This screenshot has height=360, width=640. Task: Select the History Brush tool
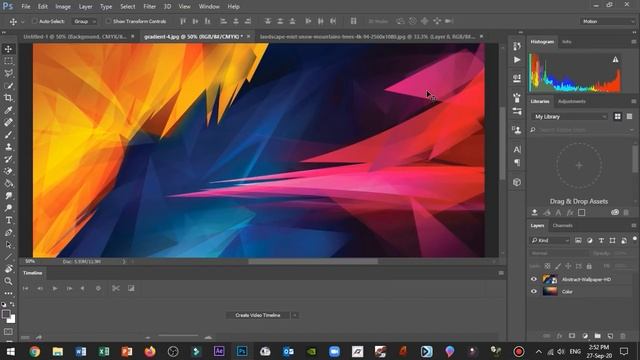coord(8,159)
